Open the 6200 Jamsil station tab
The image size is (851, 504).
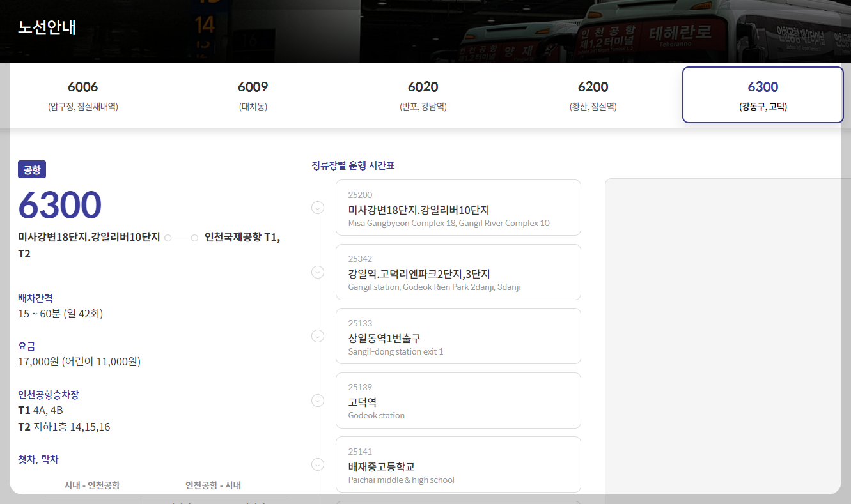point(593,95)
